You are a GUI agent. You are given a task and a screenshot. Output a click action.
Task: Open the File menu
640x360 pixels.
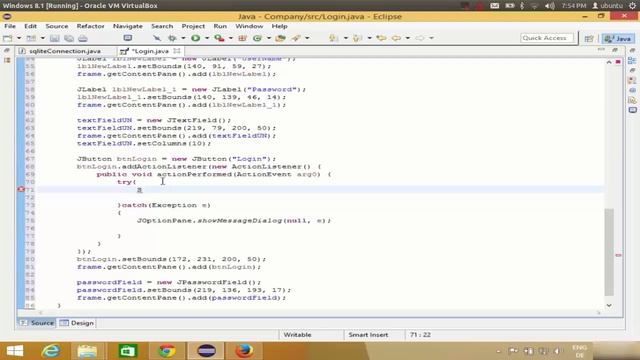click(x=10, y=26)
